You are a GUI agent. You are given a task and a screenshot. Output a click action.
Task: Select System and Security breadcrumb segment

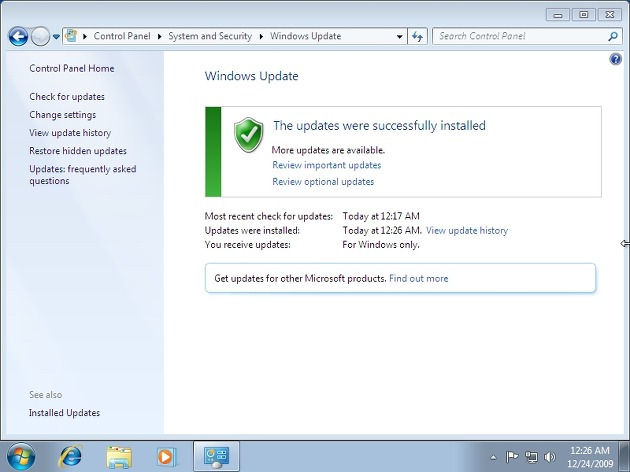pyautogui.click(x=210, y=36)
